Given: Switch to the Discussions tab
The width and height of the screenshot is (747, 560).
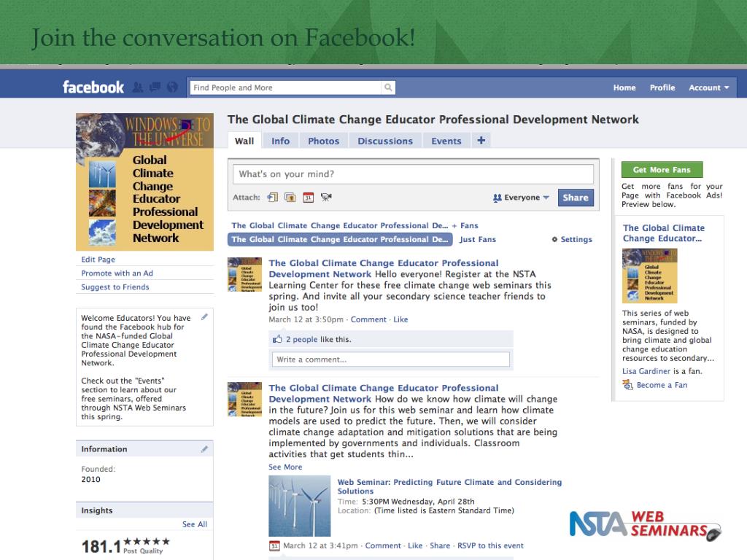Looking at the screenshot, I should click(385, 141).
